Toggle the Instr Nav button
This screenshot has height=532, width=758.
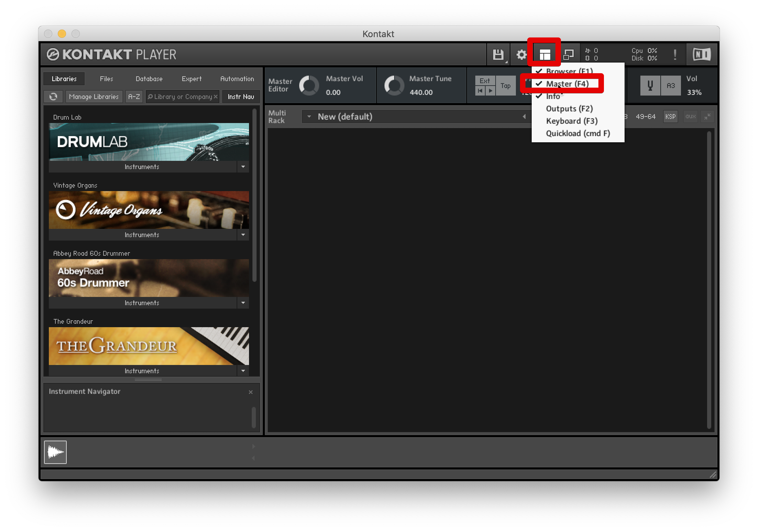241,97
